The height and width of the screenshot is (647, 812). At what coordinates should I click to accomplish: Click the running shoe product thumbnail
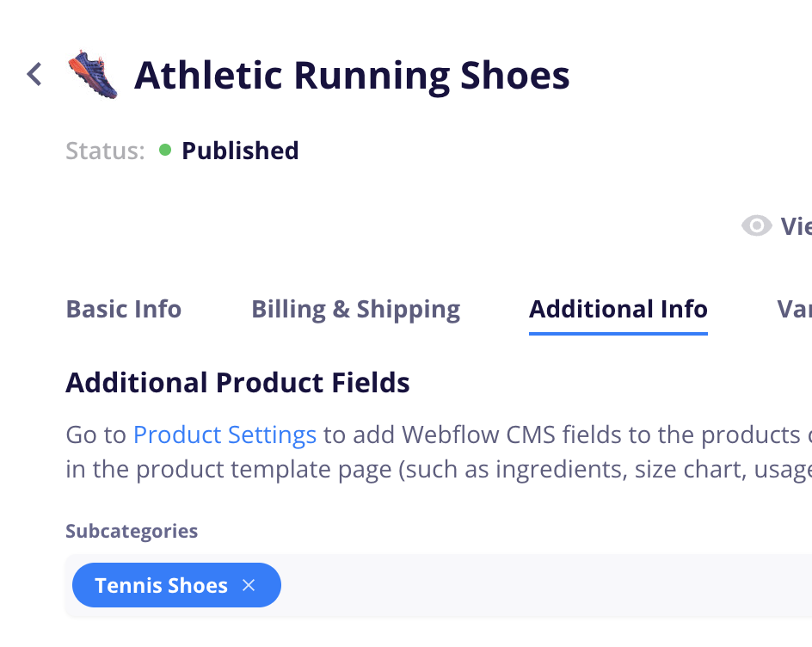(93, 76)
